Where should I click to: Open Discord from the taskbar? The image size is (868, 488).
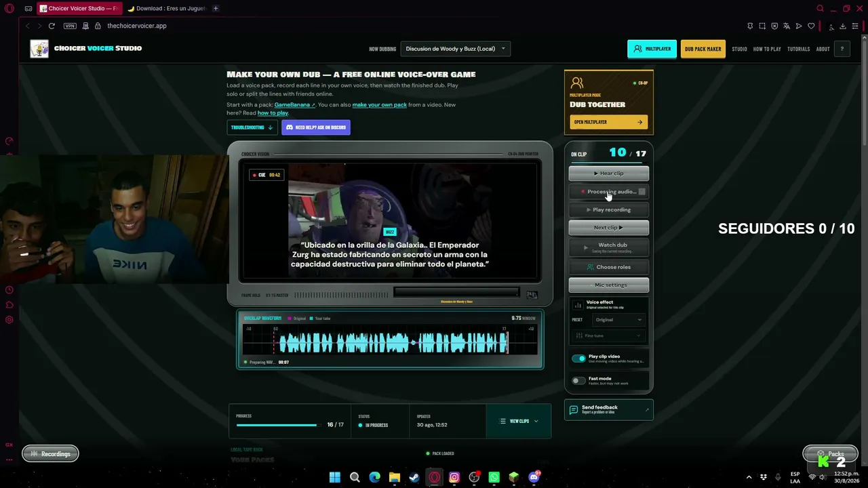pyautogui.click(x=534, y=477)
